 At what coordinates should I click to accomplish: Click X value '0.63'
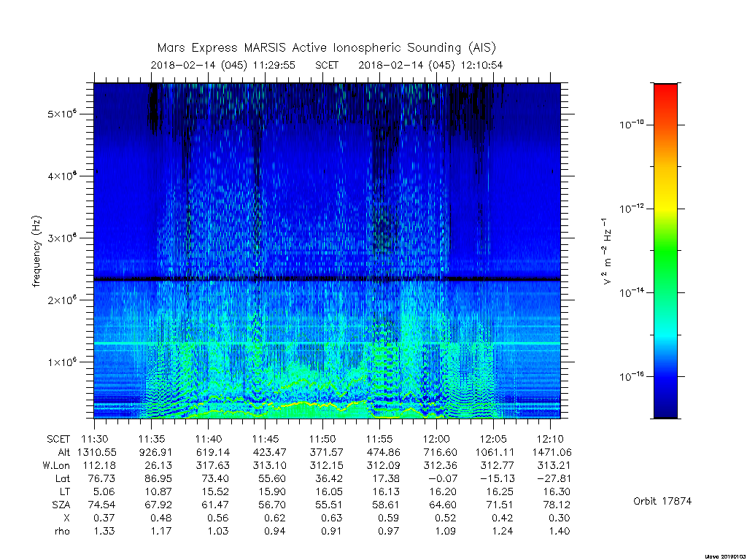332,518
